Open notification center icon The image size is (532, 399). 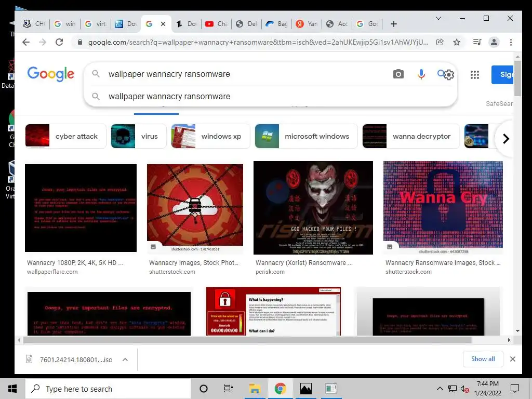click(515, 389)
